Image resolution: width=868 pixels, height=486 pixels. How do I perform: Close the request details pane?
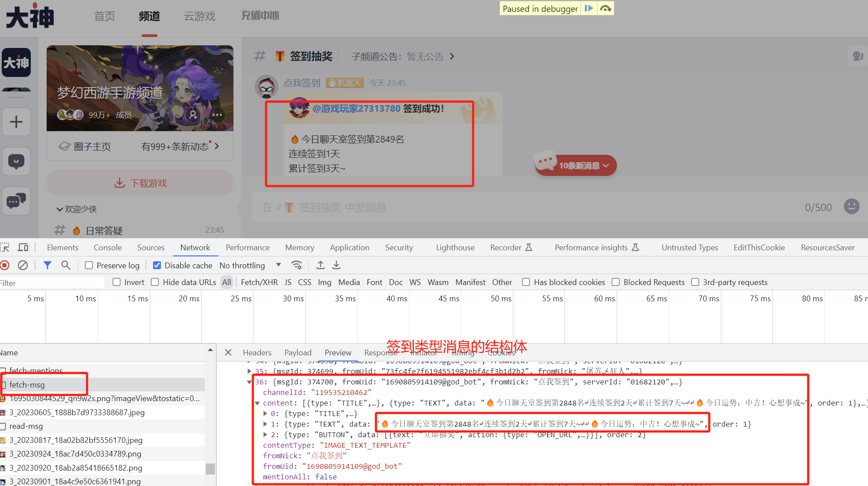click(x=228, y=352)
